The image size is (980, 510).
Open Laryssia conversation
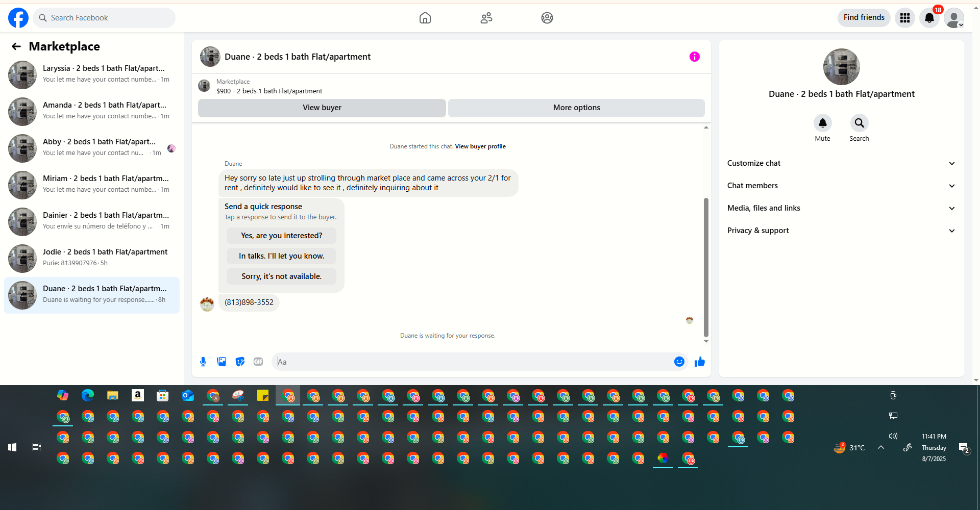click(92, 74)
